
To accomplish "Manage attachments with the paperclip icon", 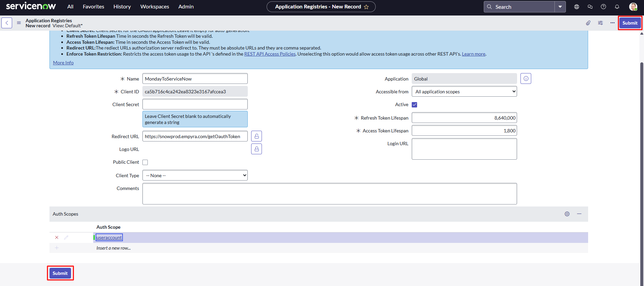I will (588, 23).
